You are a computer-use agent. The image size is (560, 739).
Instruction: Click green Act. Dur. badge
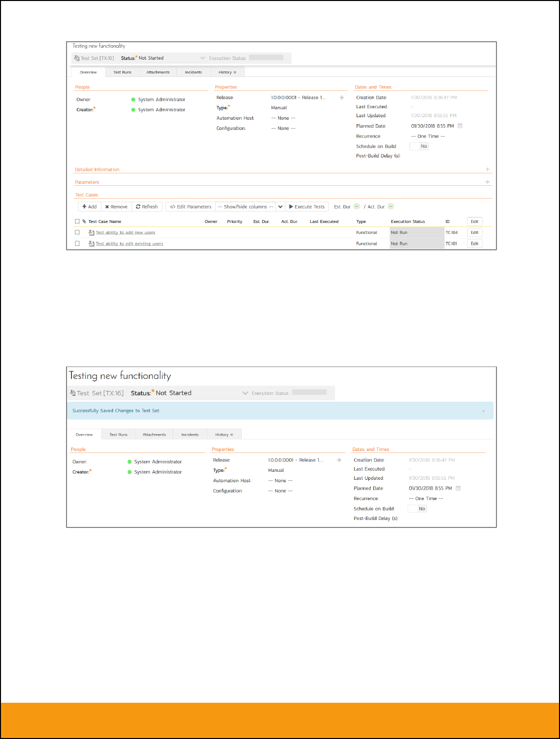(391, 207)
